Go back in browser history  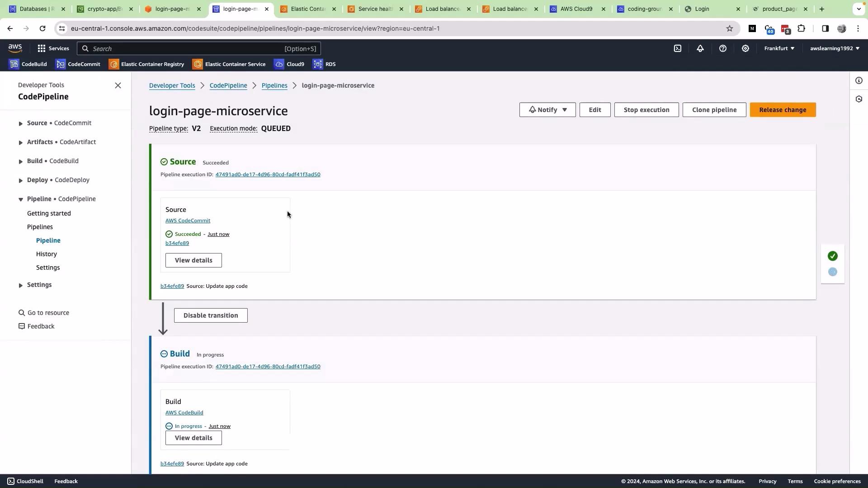pos(10,28)
